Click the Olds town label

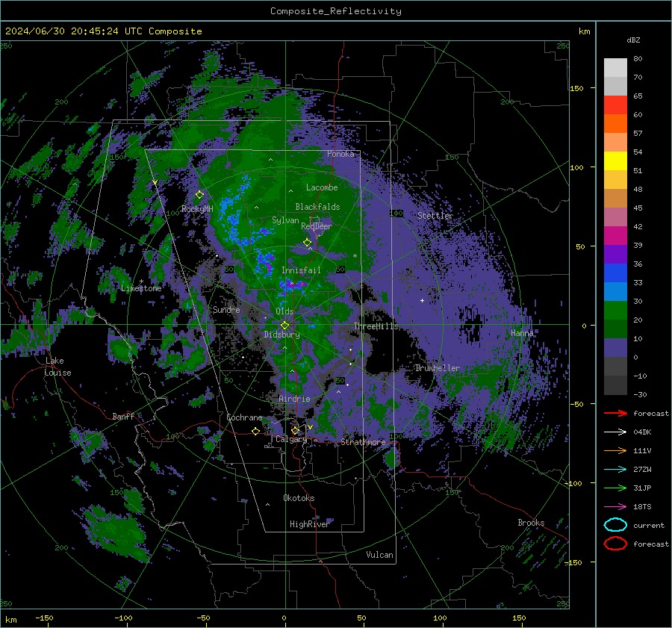(284, 311)
